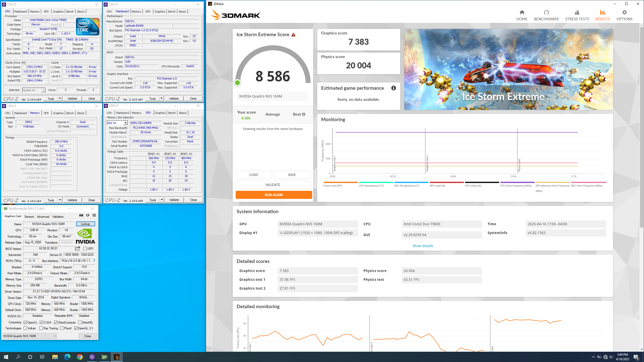644x362 pixels.
Task: Open the Benchmarks gauge icon in 3DMark
Action: pos(546,12)
